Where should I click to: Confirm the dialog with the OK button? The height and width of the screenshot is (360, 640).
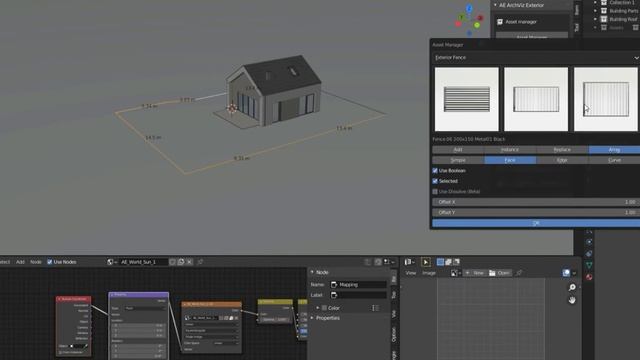point(536,223)
